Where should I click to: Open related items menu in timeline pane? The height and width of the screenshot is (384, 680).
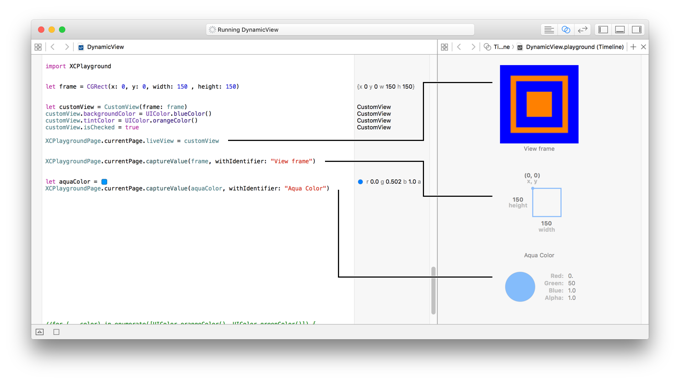point(445,47)
